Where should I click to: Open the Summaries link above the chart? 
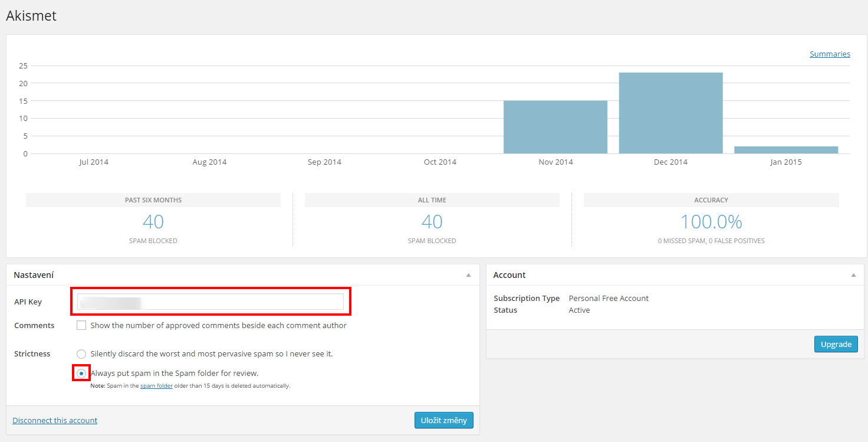pos(830,54)
